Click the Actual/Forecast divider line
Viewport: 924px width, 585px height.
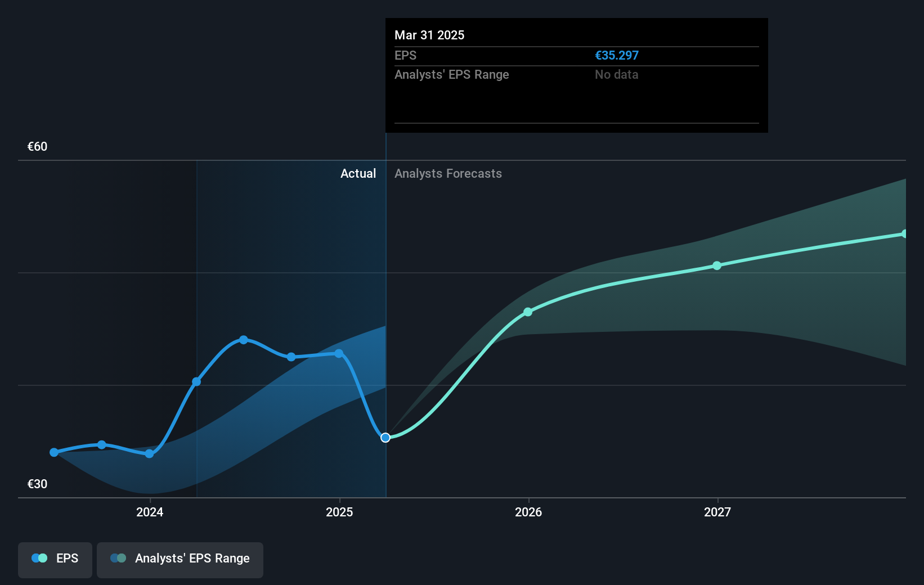click(x=385, y=321)
